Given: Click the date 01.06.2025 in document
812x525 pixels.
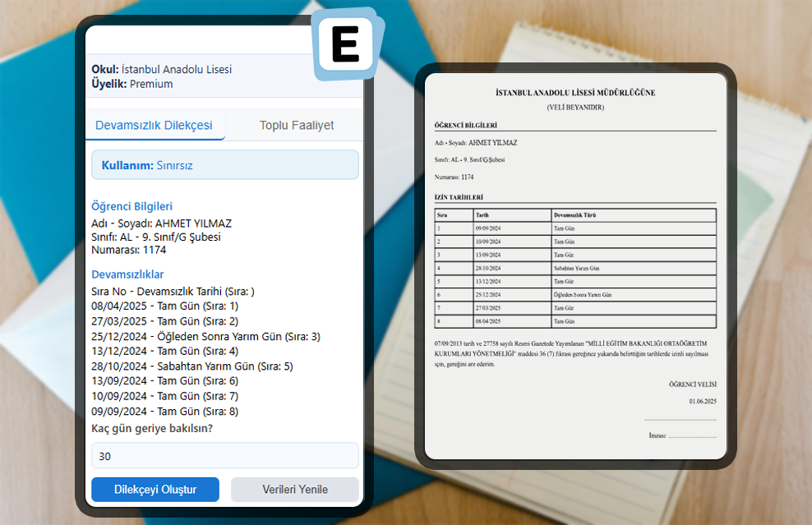Looking at the screenshot, I should click(x=703, y=401).
